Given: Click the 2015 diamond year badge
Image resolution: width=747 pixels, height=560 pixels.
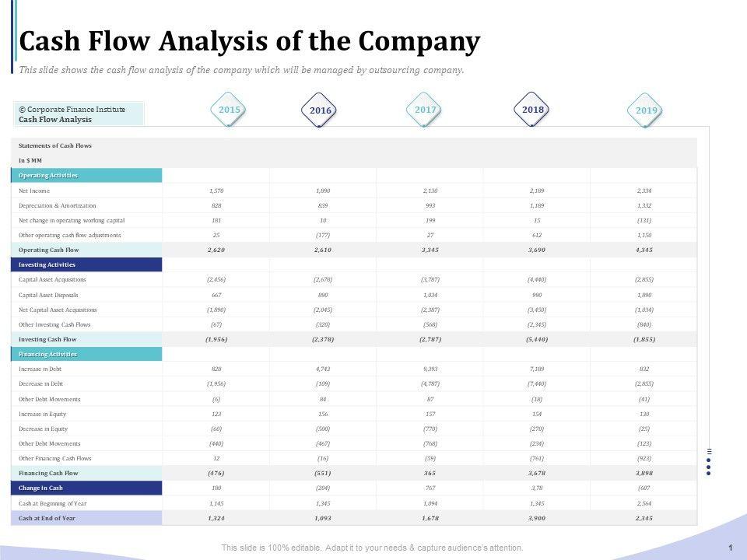Looking at the screenshot, I should coord(230,110).
